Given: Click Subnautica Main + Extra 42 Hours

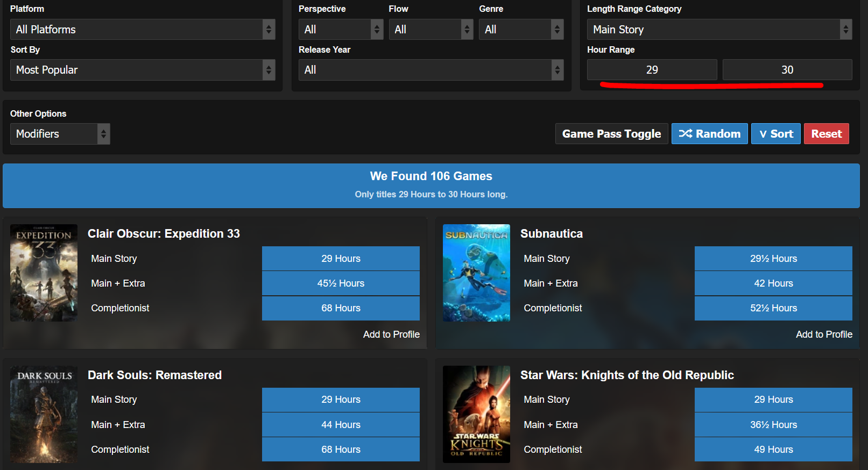Looking at the screenshot, I should 773,283.
